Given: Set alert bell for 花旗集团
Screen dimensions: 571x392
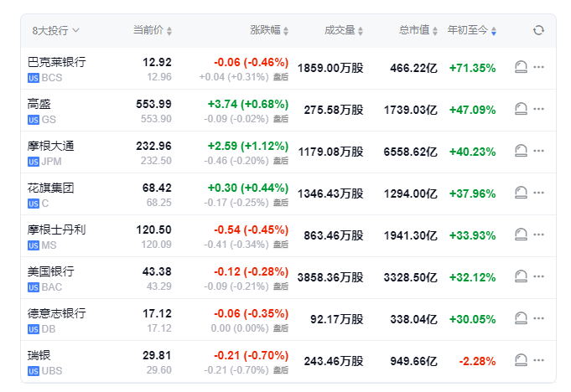Looking at the screenshot, I should point(521,193).
